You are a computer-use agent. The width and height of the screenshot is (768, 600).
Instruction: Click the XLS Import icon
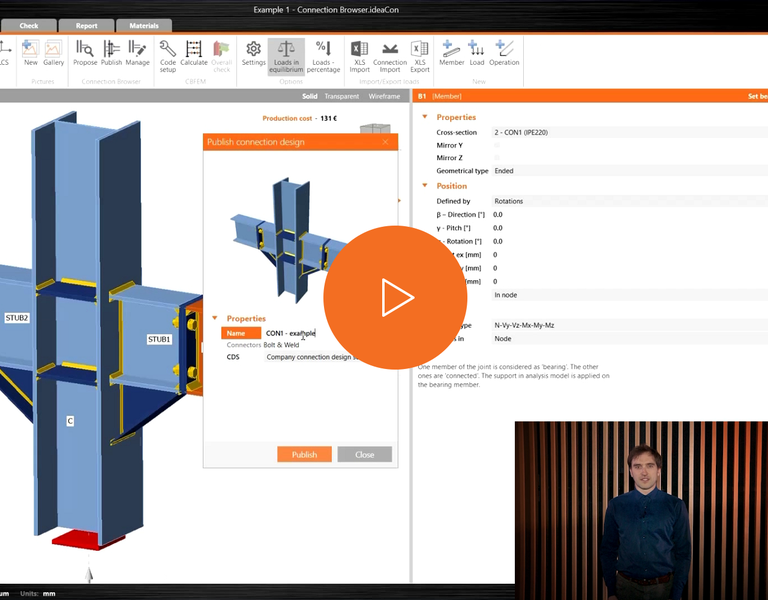(x=359, y=53)
